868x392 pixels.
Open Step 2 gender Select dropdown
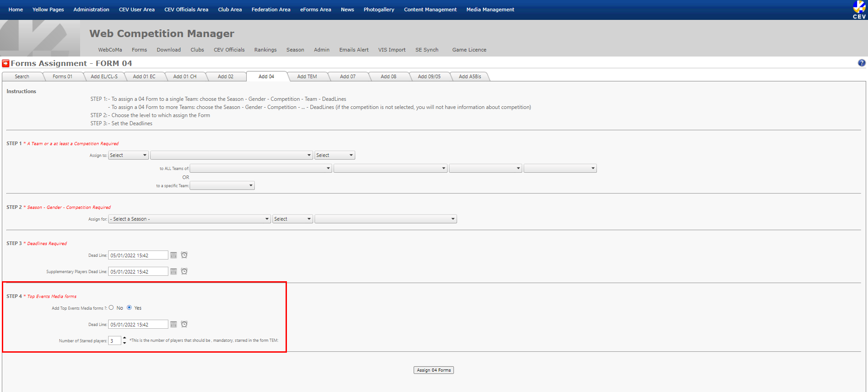pos(293,219)
